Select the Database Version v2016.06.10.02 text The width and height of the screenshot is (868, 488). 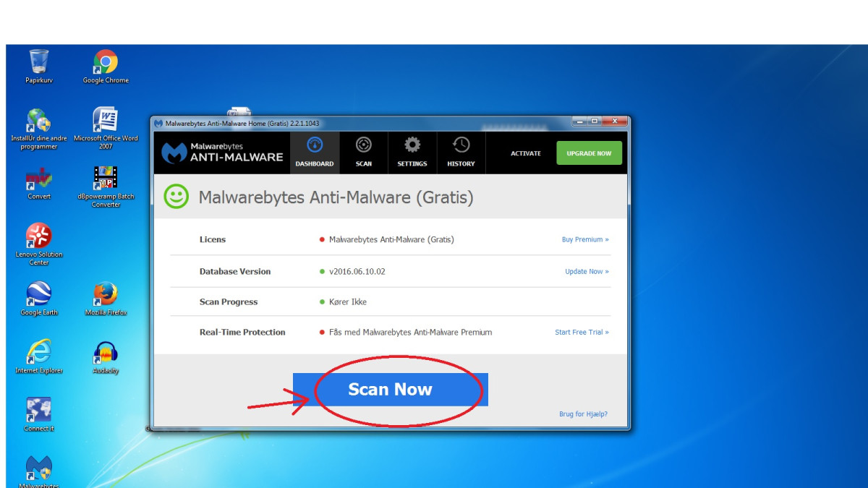tap(357, 272)
